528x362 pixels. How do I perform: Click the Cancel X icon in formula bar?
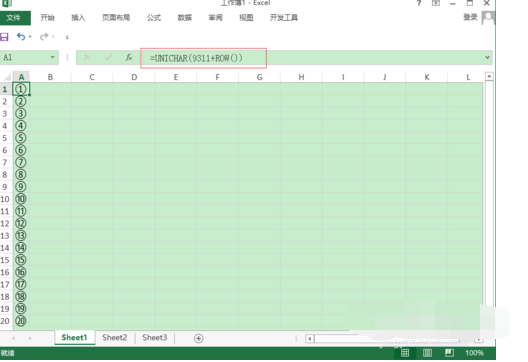[x=87, y=58]
